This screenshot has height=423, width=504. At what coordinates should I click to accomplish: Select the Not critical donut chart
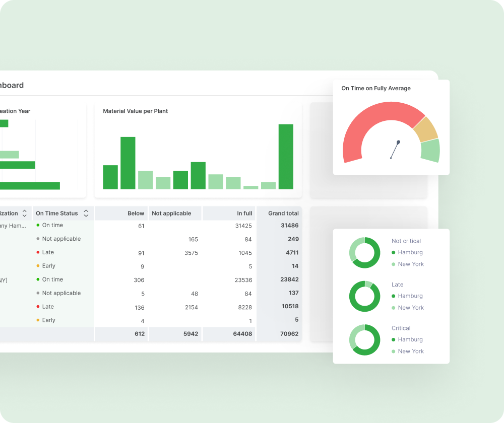pos(364,253)
